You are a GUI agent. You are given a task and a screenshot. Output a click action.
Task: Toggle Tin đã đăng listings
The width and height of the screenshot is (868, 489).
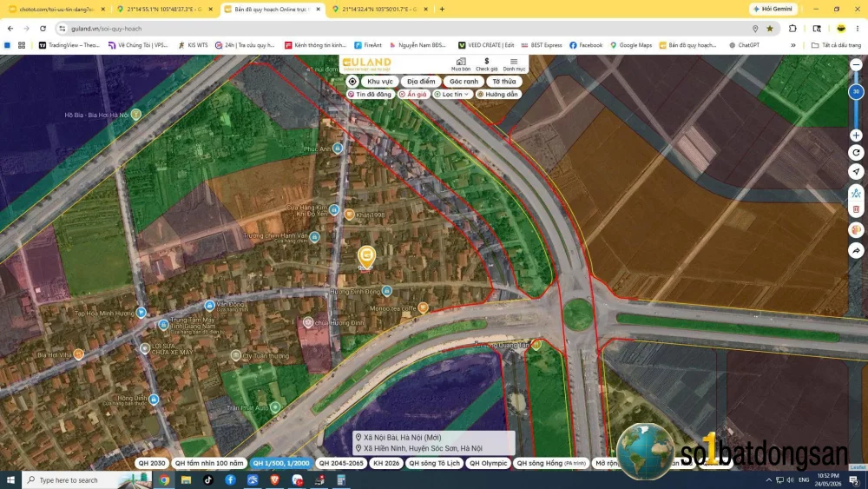(370, 94)
